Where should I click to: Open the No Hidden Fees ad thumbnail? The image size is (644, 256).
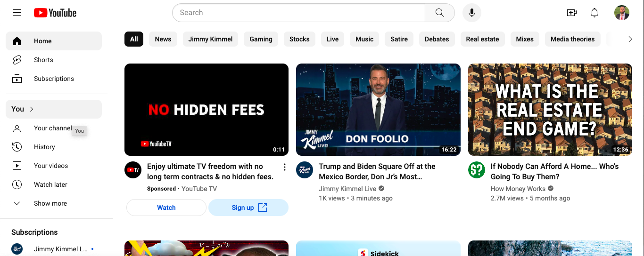(206, 110)
